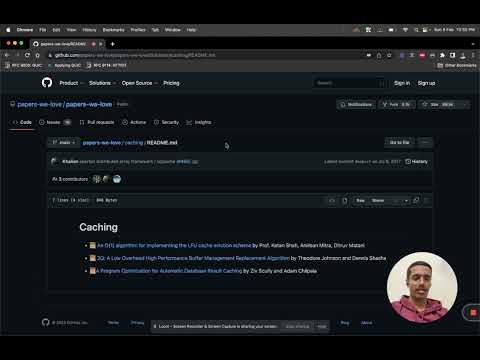Click the macOS Spotlight search icon
This screenshot has width=480, height=360.
tap(416, 30)
